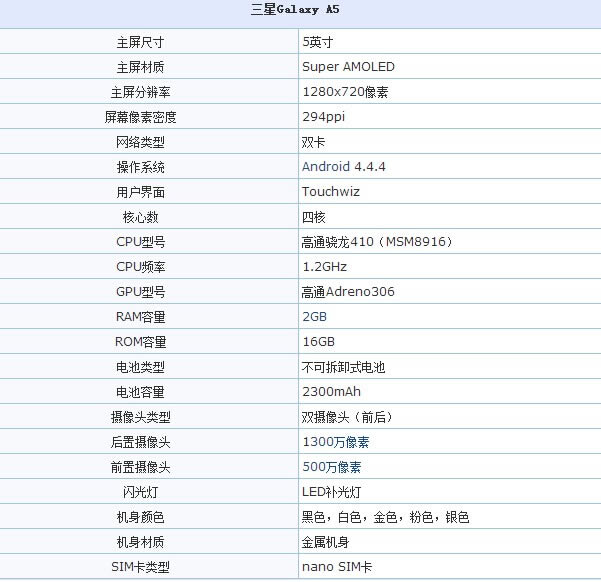The height and width of the screenshot is (582, 601).
Task: Select the 核心数 label
Action: 141,217
